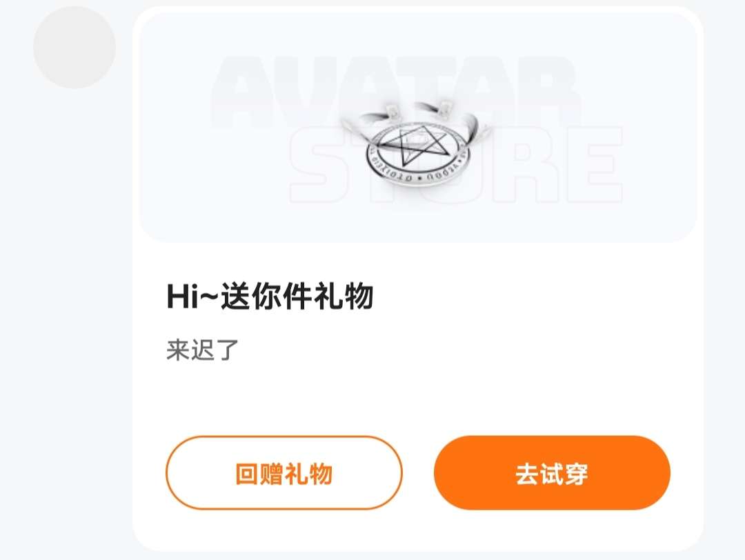Tap the faded AVATAR watermark text
Image resolution: width=745 pixels, height=560 pixels.
pos(395,92)
